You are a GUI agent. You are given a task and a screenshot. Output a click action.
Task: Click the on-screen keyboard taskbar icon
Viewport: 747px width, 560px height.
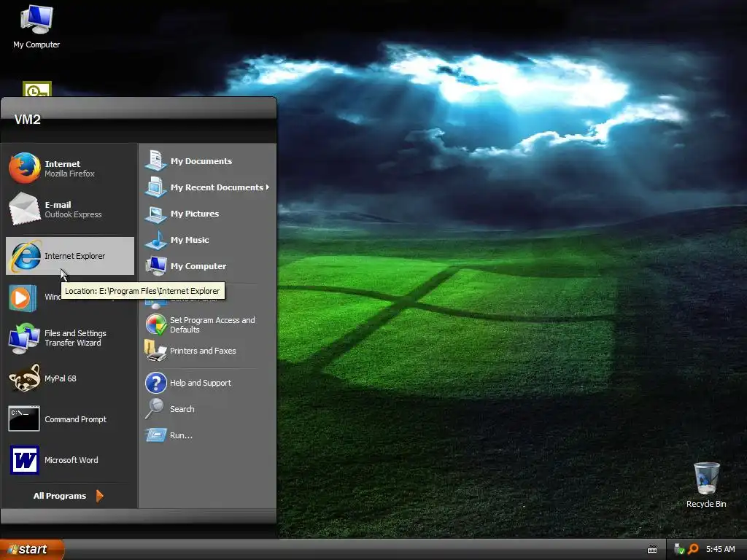click(x=652, y=550)
